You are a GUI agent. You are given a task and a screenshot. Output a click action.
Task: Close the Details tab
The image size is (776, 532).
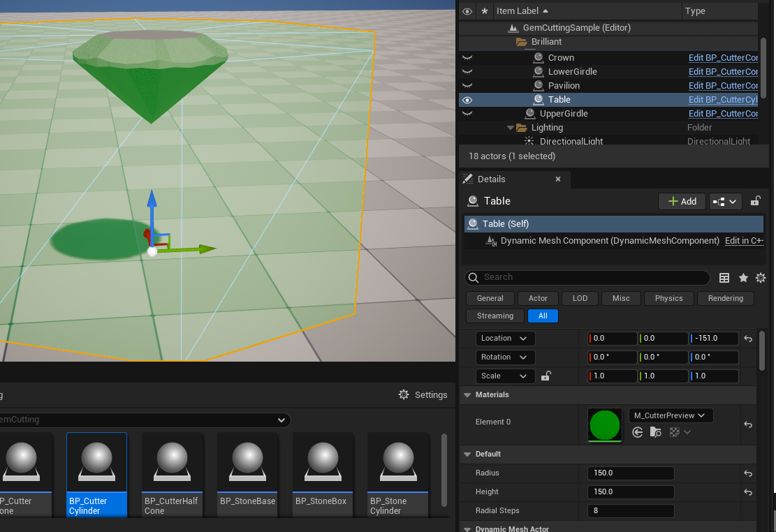[558, 179]
